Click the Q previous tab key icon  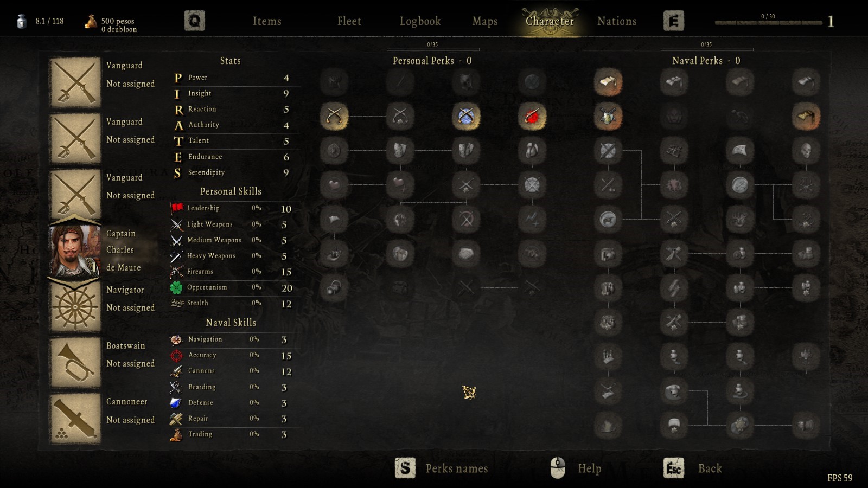click(194, 21)
